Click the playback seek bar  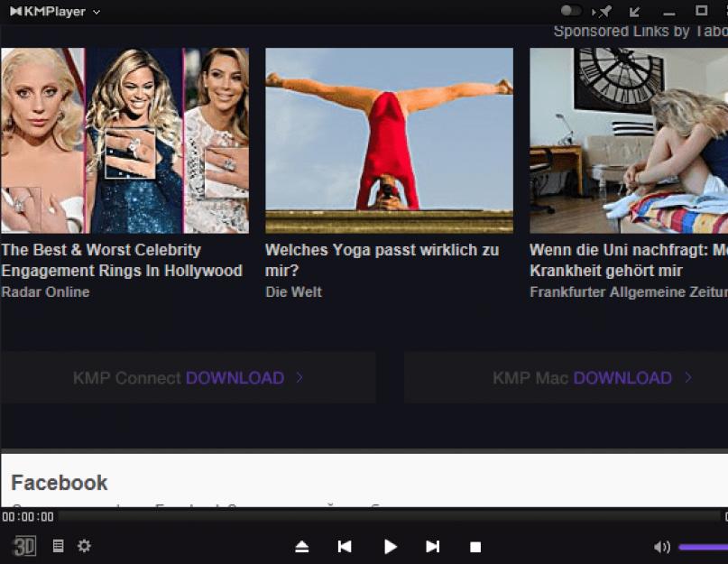389,516
